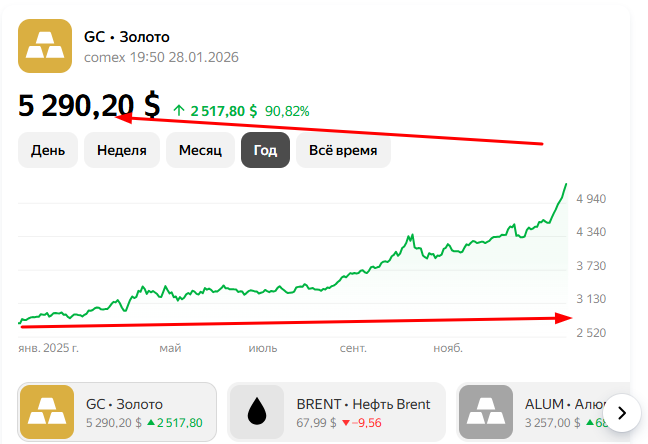
Task: Click the июль label on chart axis
Action: pos(264,349)
